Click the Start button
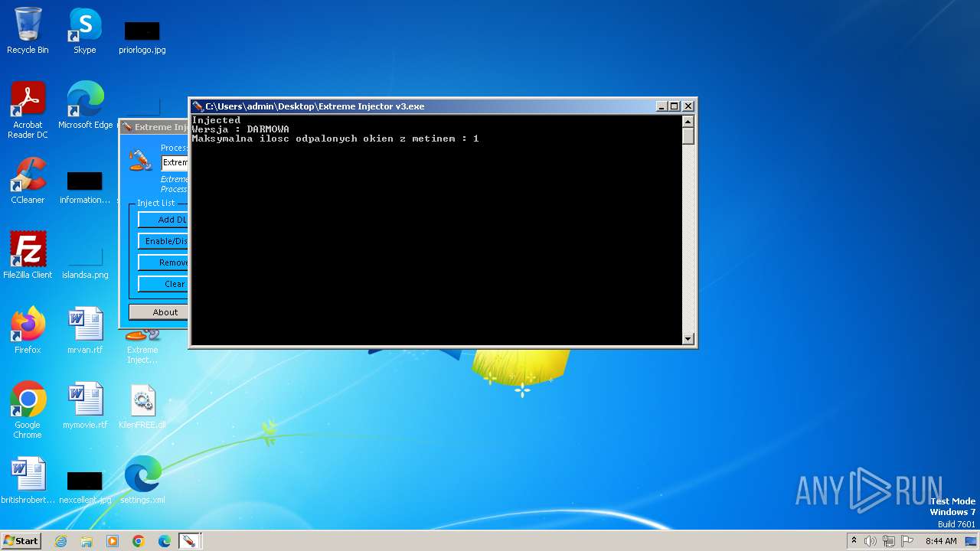Image resolution: width=980 pixels, height=551 pixels. click(21, 541)
